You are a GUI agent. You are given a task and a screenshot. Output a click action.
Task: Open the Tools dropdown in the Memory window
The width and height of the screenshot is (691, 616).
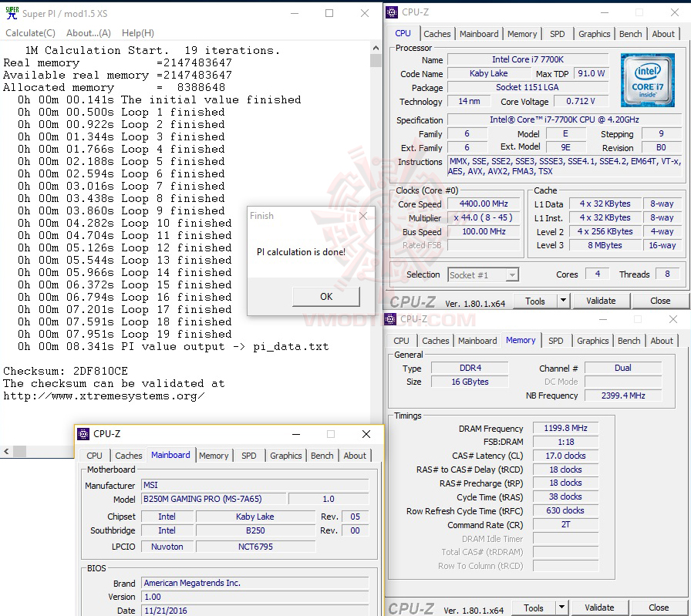point(561,607)
